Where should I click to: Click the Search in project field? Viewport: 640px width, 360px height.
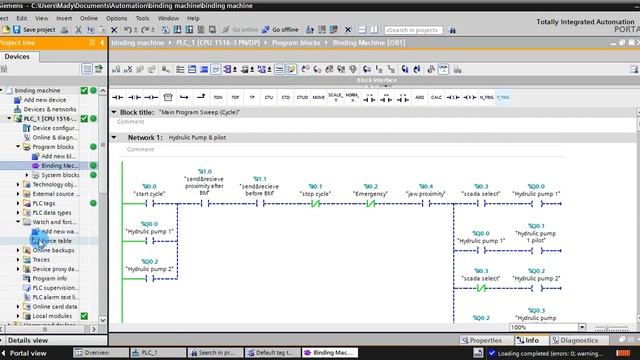pos(413,30)
